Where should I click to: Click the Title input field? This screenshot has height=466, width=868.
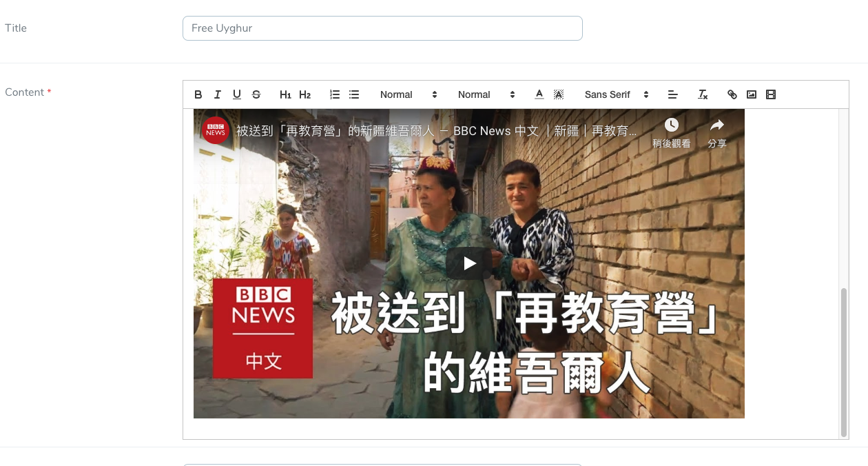tap(382, 28)
